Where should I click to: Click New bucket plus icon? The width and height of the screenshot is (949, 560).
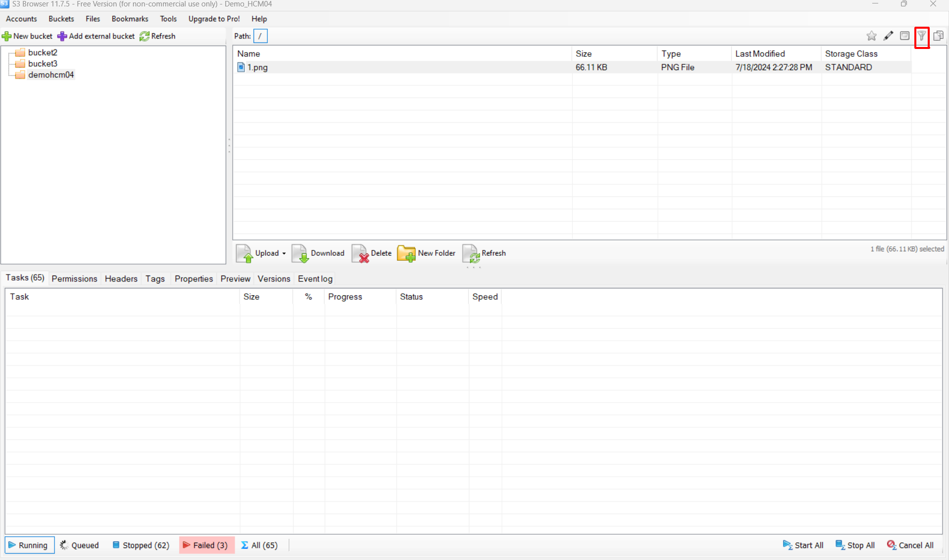point(7,37)
